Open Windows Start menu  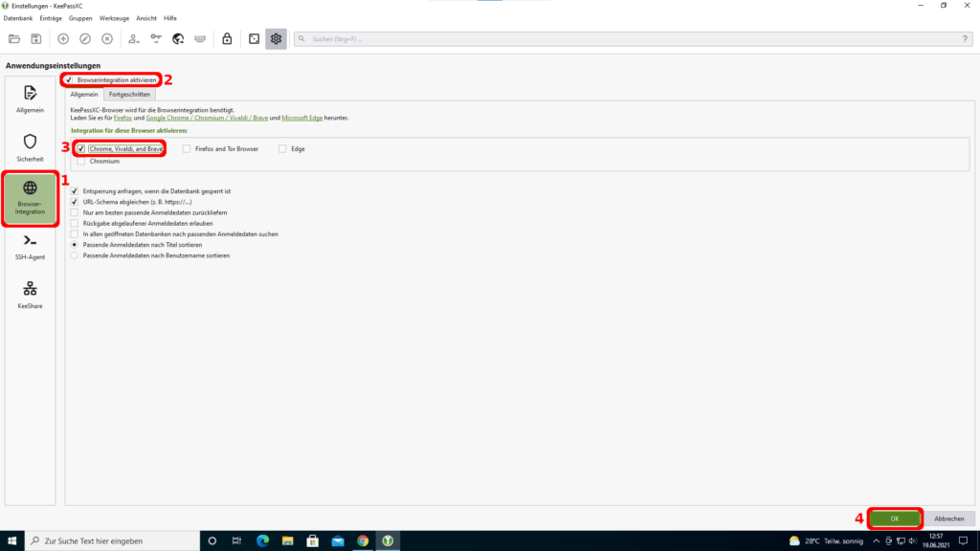click(11, 541)
